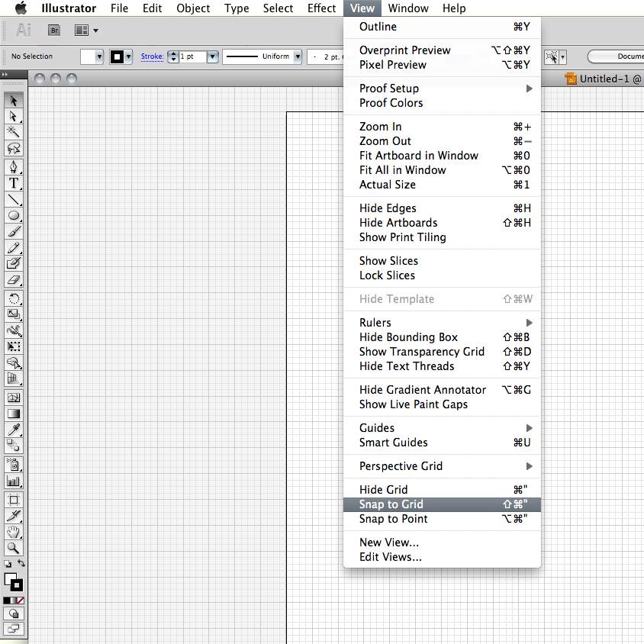Select the Symbol Sprayer tool
Image resolution: width=644 pixels, height=644 pixels.
click(x=14, y=465)
